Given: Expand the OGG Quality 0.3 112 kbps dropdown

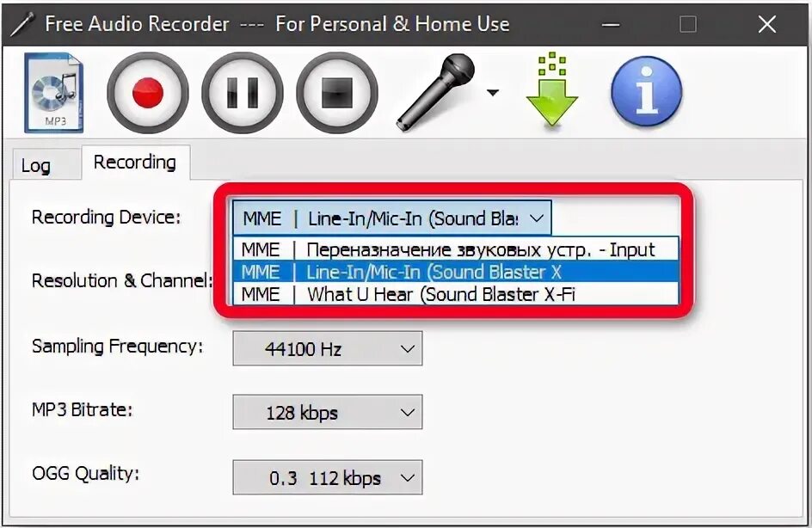Looking at the screenshot, I should click(x=327, y=477).
